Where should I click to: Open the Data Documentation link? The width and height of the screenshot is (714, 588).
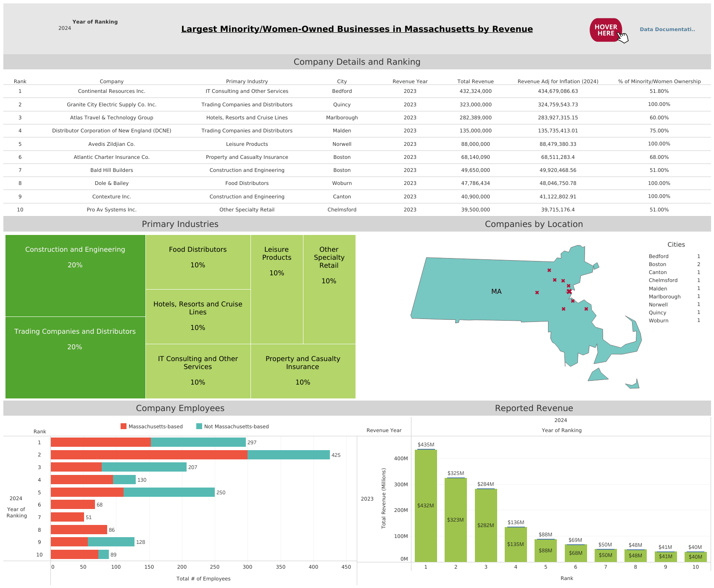[667, 29]
